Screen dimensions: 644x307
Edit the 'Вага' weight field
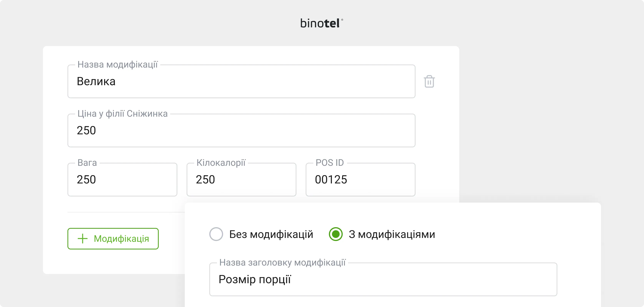click(122, 180)
